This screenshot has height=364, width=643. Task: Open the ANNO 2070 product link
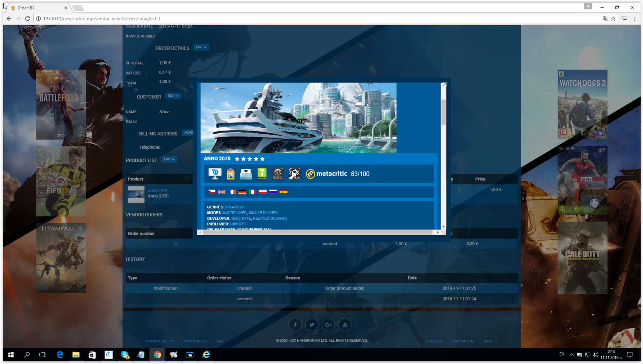[x=157, y=191]
